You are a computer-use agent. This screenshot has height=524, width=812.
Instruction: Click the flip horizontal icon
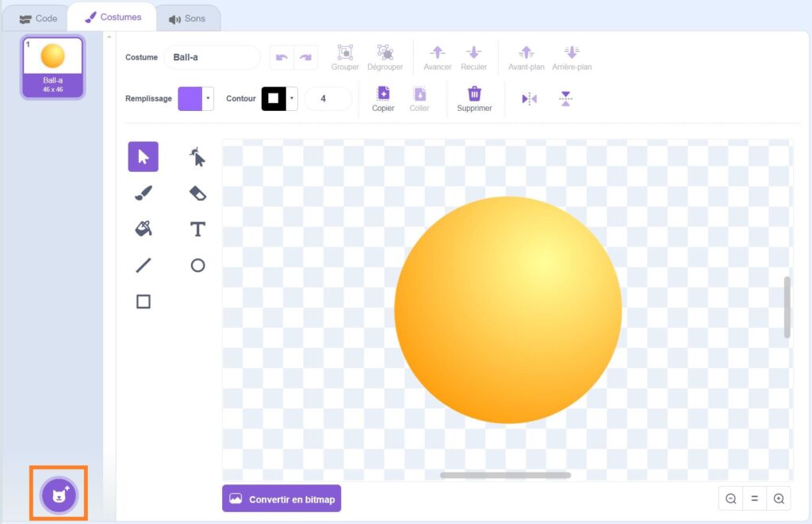529,99
